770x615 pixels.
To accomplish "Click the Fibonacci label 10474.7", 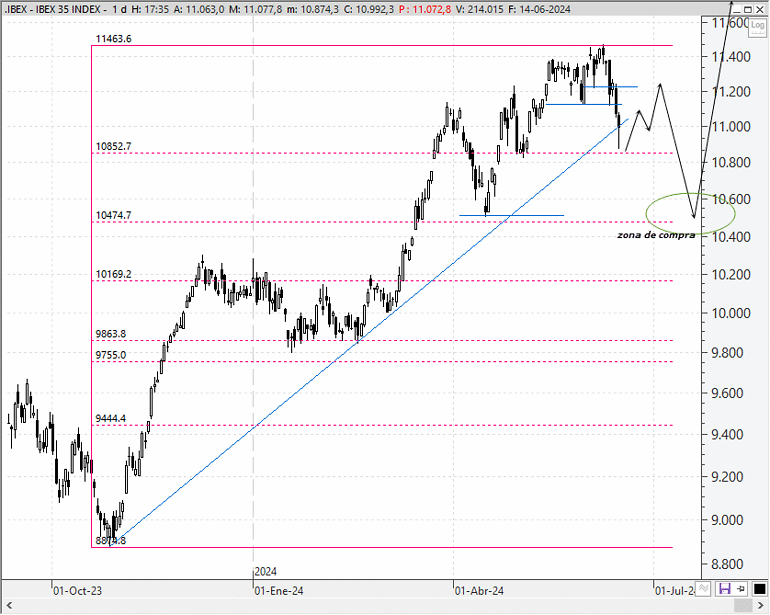I will (x=113, y=215).
